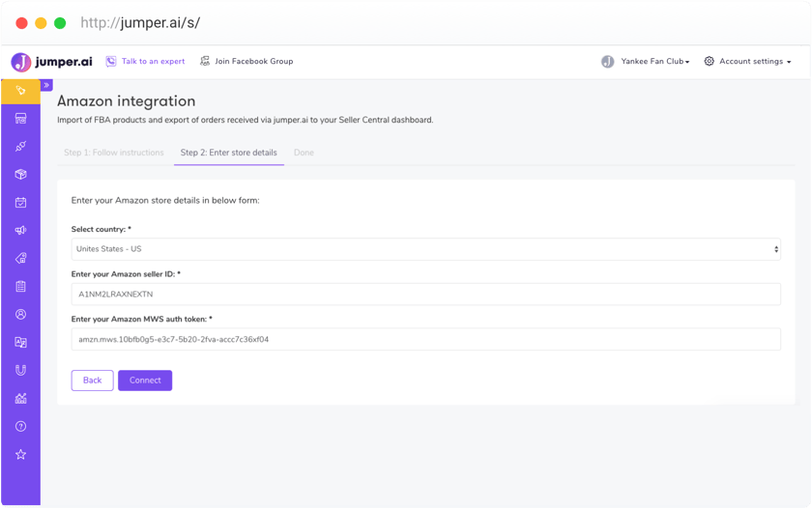Open the Select country dropdown
812x508 pixels.
(x=425, y=249)
